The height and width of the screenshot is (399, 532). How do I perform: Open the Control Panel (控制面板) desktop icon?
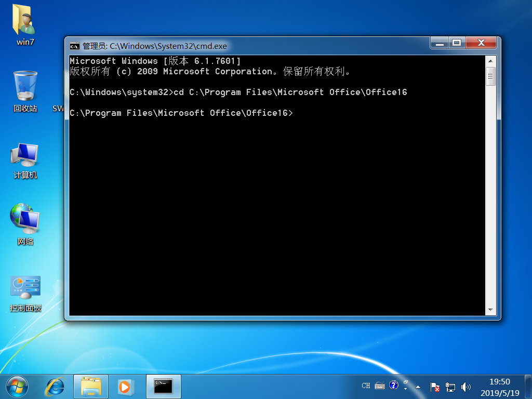point(25,293)
